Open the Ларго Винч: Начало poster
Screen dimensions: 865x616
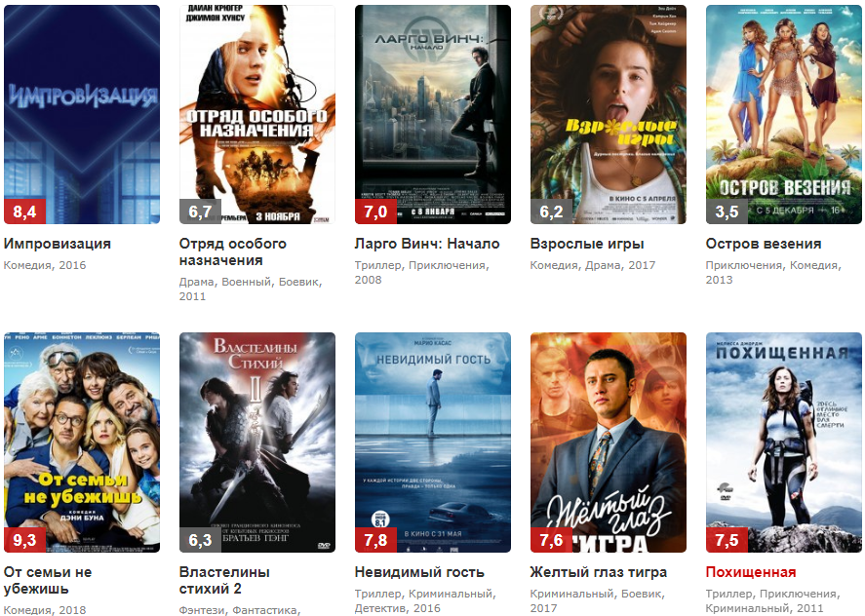(x=433, y=115)
